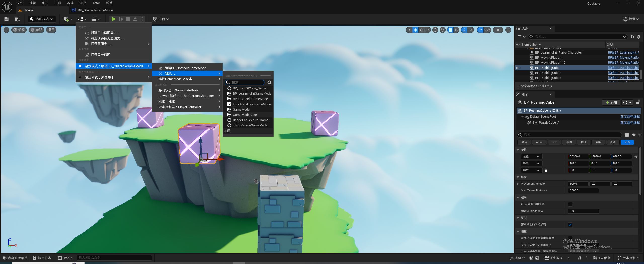644x264 pixels.
Task: Enable the Actor在游戏中隐藏 checkbox
Action: (x=570, y=204)
